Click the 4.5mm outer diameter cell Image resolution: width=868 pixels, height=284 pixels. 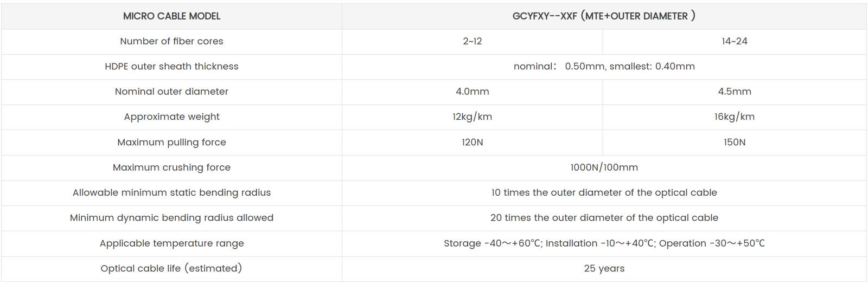[x=734, y=92]
